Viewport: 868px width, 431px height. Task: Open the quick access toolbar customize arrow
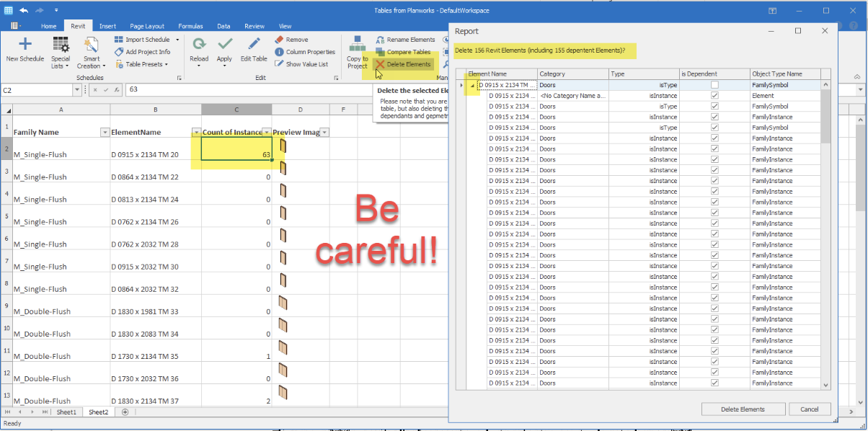pos(56,11)
